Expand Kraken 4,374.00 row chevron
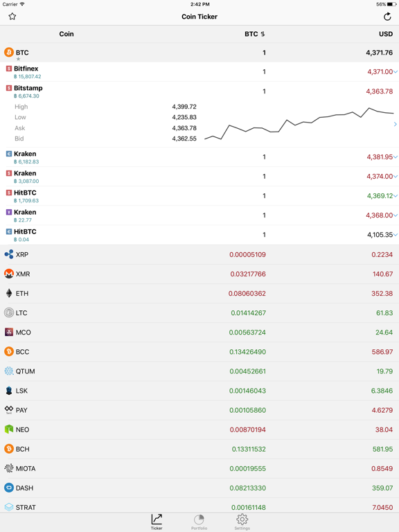399x532 pixels. click(x=396, y=176)
